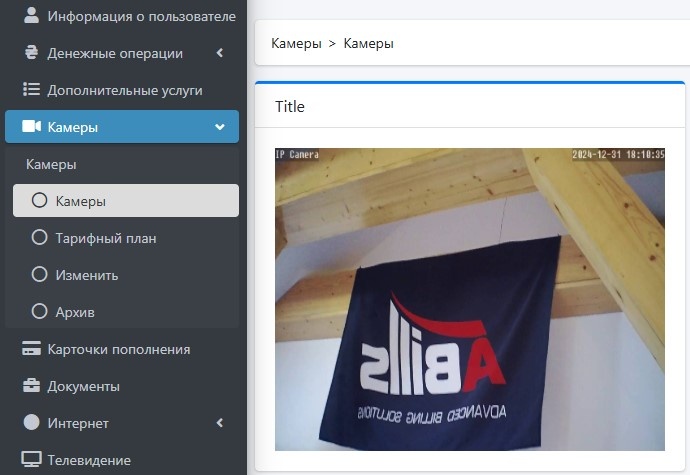Click the additional services list icon
Viewport: 690px width, 475px height.
click(31, 89)
